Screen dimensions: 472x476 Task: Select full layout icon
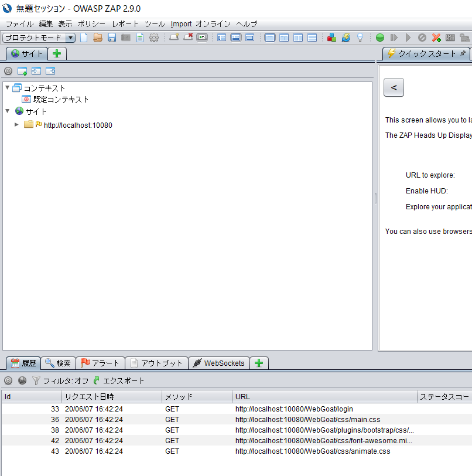point(250,38)
